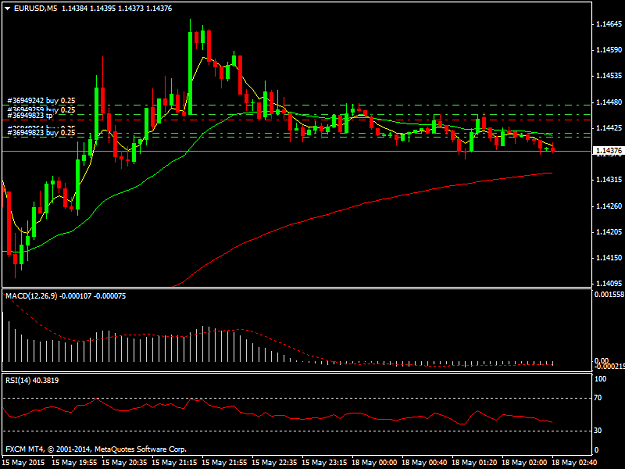Click the 15 May 21:15 time label
Image resolution: width=625 pixels, height=469 pixels.
175,463
